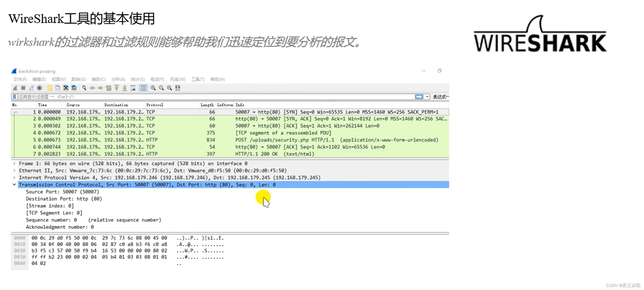The width and height of the screenshot is (644, 290).
Task: Expand the Ethernet II details row
Action: (x=14, y=170)
